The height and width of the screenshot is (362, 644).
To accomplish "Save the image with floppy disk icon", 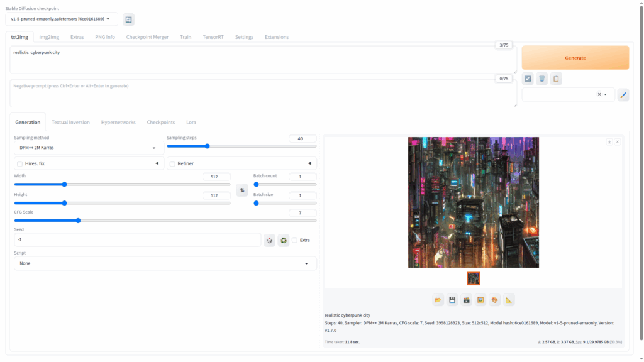I will click(x=452, y=300).
